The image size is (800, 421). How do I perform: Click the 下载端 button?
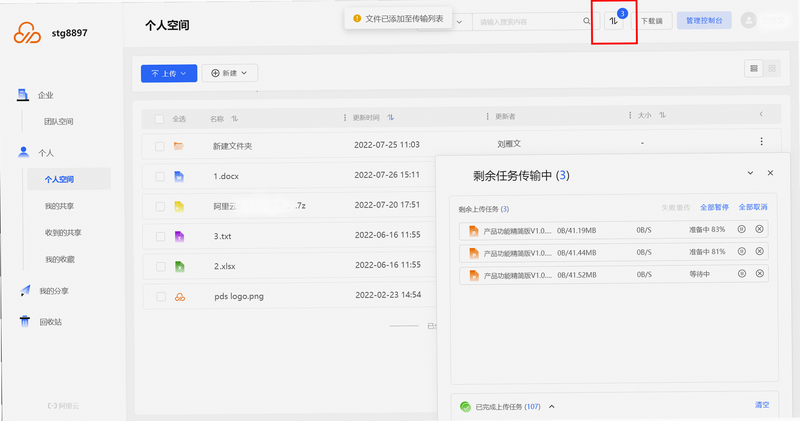pyautogui.click(x=652, y=21)
